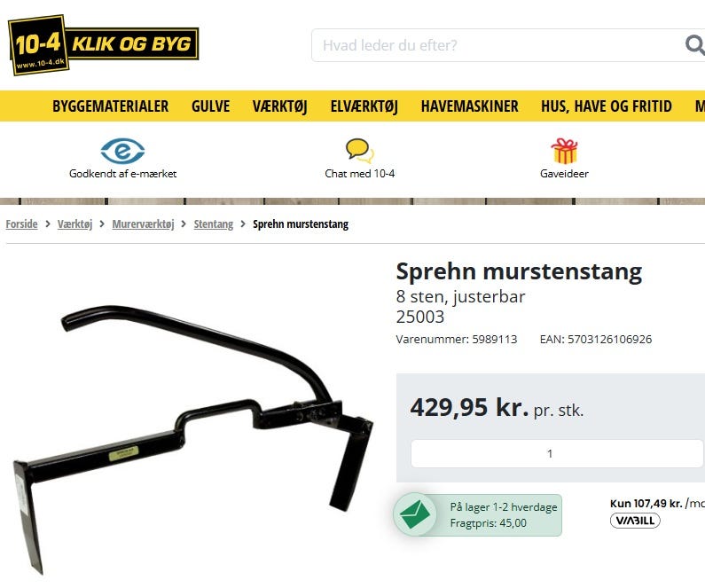Click the green envelope delivery icon
Screen dimensions: 705x588
pyautogui.click(x=415, y=514)
